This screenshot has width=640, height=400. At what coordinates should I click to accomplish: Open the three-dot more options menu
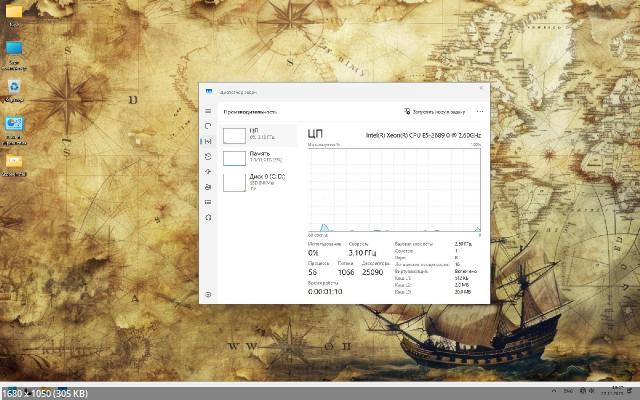[x=480, y=112]
